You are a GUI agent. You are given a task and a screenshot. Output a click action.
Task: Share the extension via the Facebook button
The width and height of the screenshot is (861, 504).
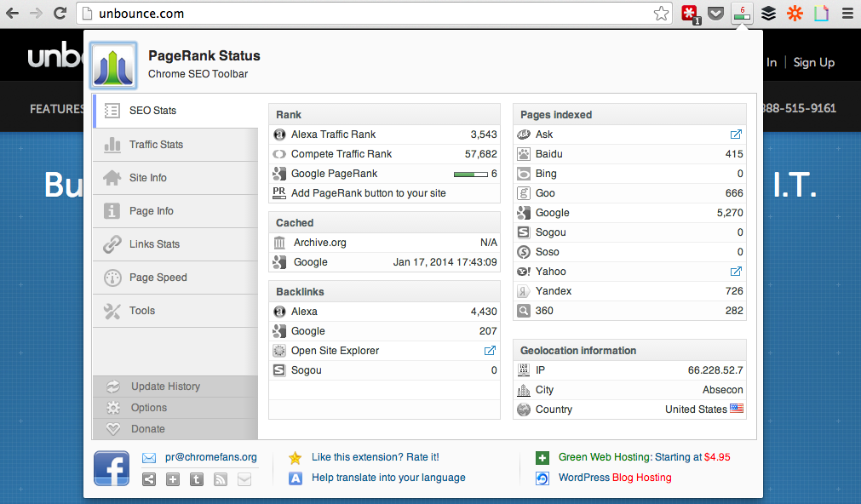[112, 468]
